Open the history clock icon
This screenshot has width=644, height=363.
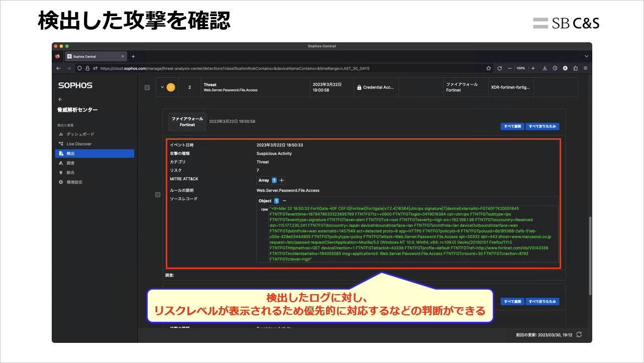tap(555, 68)
